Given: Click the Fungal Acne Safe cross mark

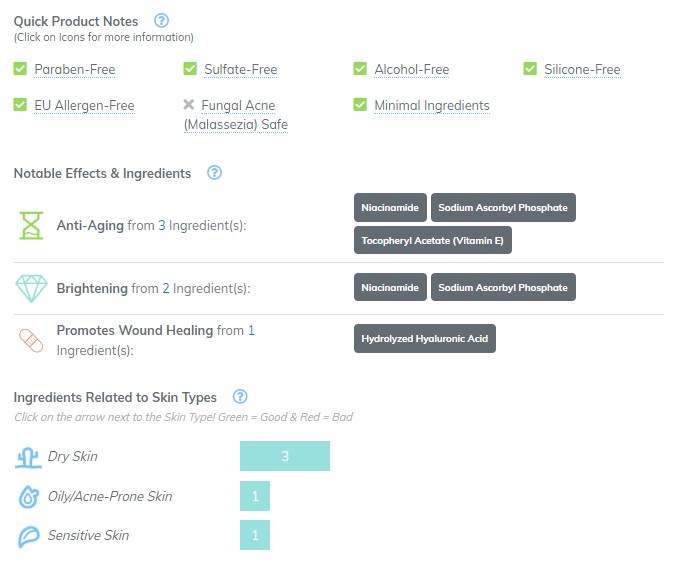Looking at the screenshot, I should click(x=189, y=104).
